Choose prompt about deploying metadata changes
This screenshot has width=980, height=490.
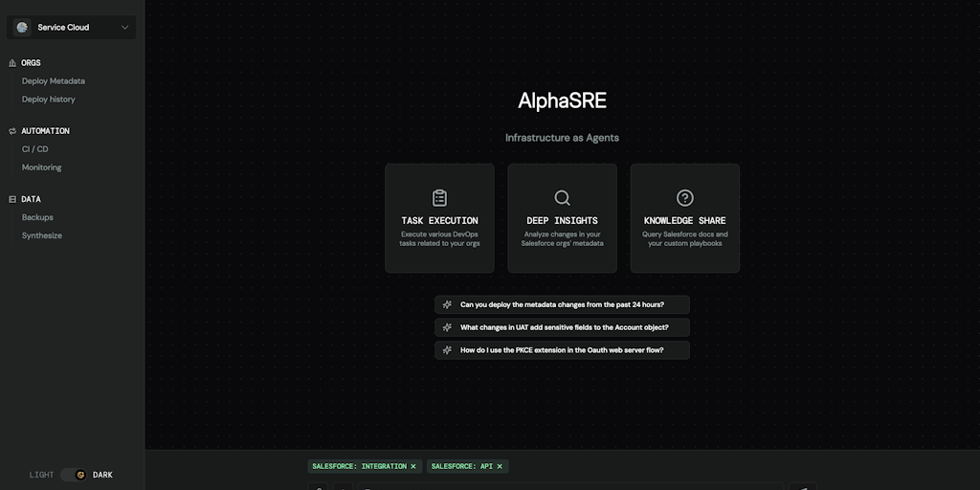click(x=563, y=305)
